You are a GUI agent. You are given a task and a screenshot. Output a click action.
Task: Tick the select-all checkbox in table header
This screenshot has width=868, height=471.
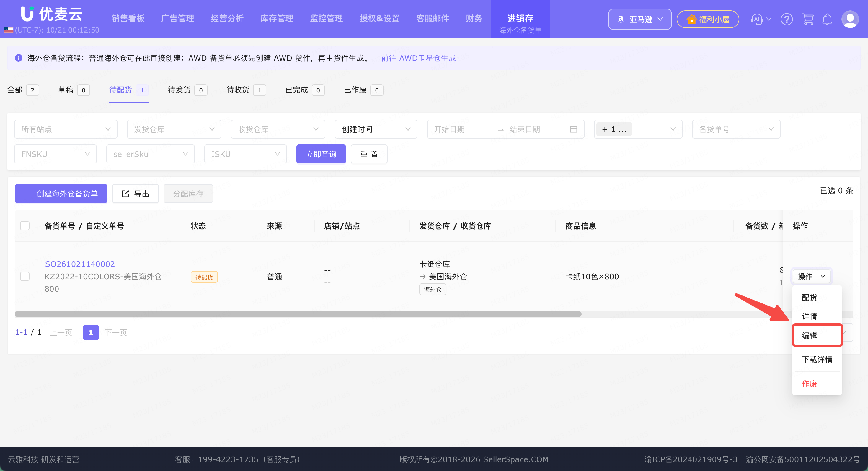pyautogui.click(x=25, y=225)
